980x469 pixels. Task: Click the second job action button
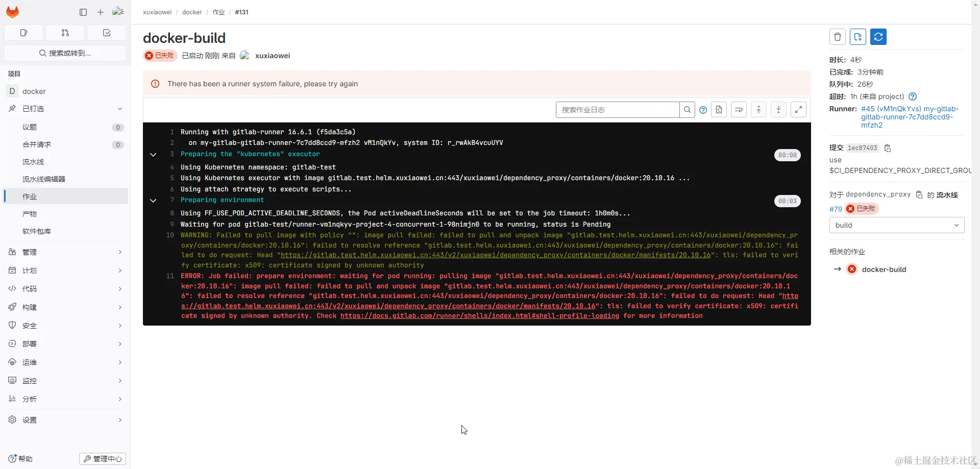[858, 37]
